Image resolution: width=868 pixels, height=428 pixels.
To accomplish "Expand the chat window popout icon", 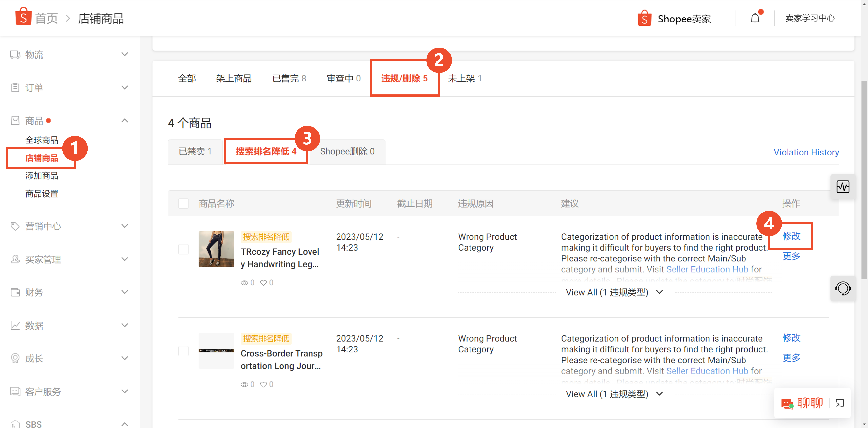I will click(840, 403).
